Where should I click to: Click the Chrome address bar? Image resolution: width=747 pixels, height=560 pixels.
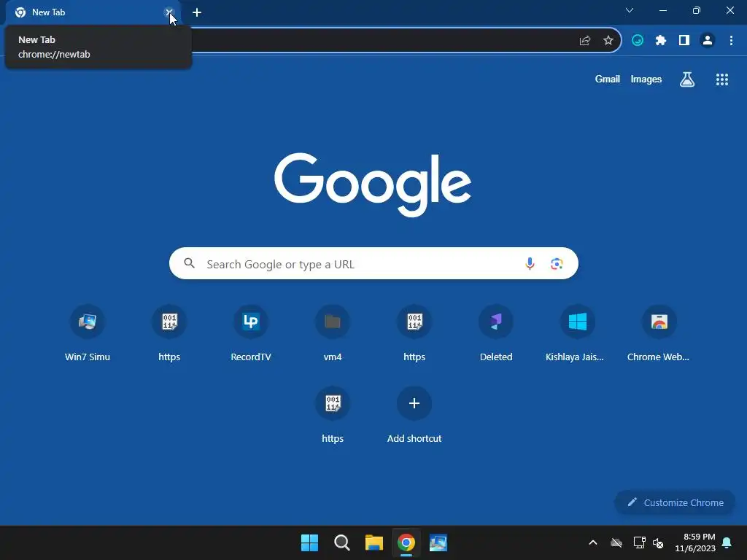click(x=381, y=41)
